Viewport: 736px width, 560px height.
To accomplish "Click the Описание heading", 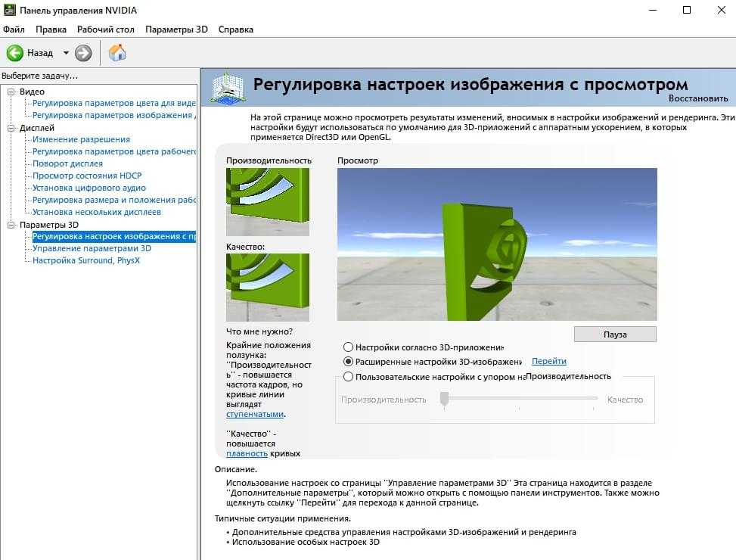I will pyautogui.click(x=236, y=469).
